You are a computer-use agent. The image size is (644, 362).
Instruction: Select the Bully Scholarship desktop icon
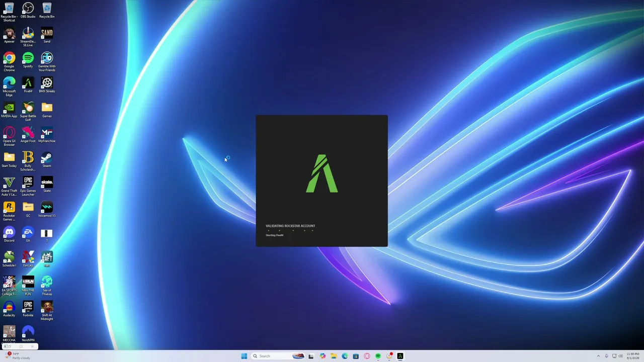coord(28,161)
